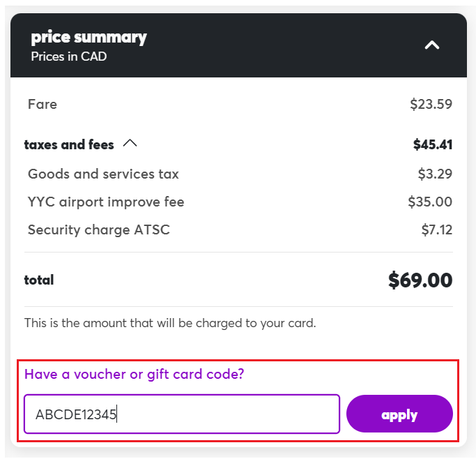
Task: Click the $69.00 total amount
Action: (420, 280)
